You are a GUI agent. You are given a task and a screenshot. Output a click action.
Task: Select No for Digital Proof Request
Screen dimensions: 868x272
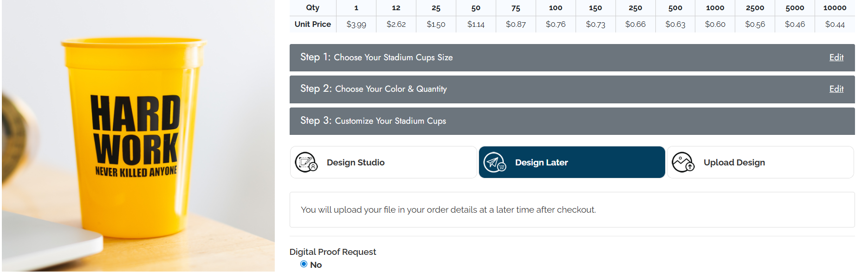point(304,264)
